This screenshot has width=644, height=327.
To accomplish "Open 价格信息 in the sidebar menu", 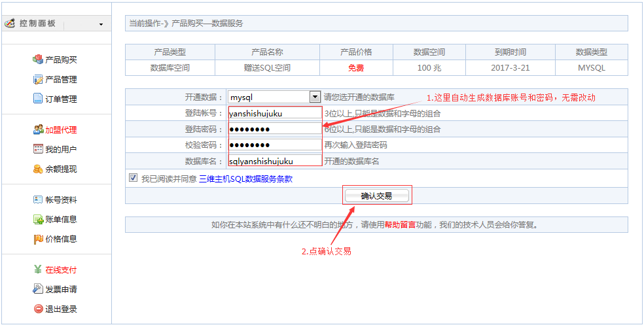I will pos(60,239).
